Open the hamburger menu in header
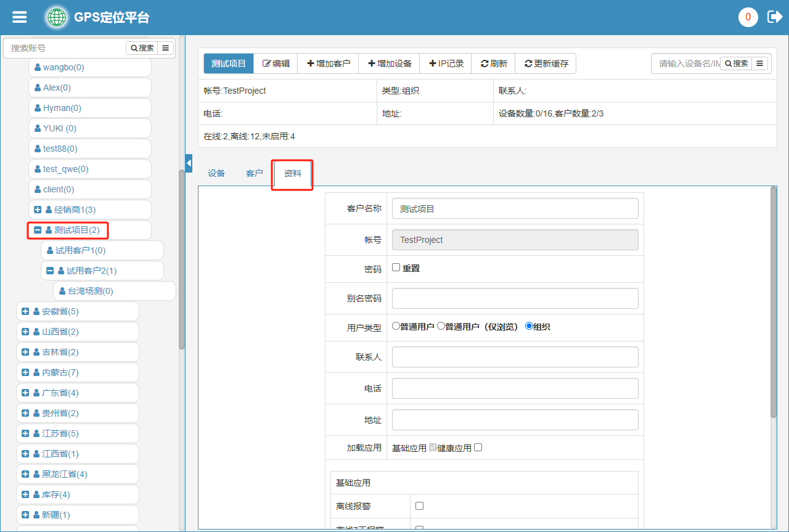 click(x=20, y=17)
